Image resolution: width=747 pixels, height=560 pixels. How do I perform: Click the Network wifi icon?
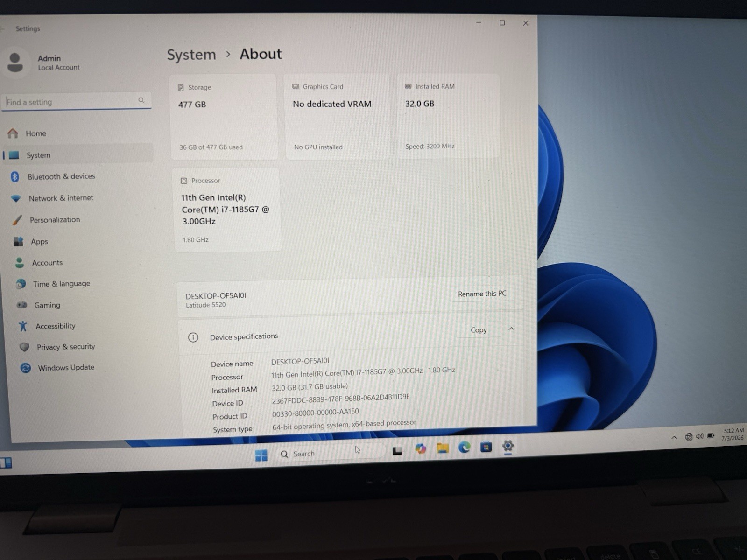tap(16, 198)
